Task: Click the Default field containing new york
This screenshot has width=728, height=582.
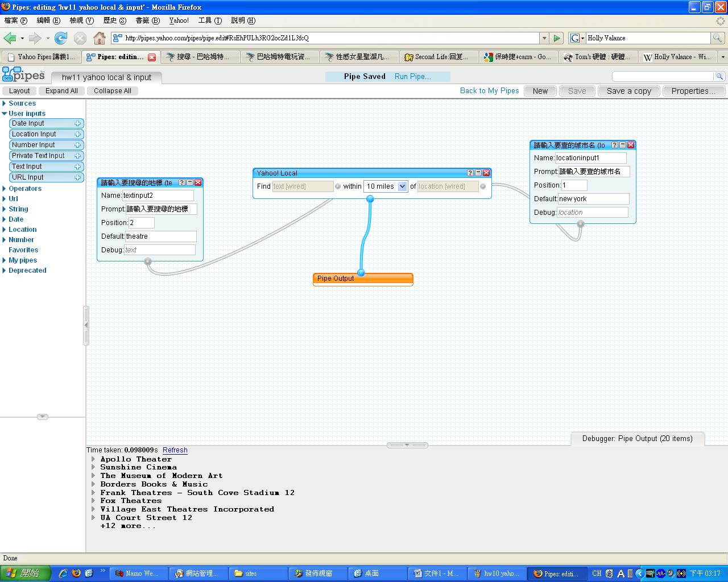Action: point(593,199)
